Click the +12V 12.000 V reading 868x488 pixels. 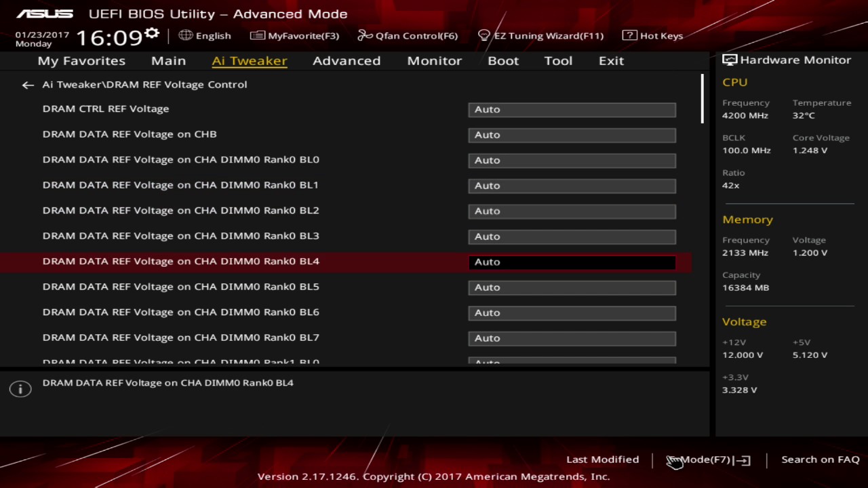(x=743, y=355)
